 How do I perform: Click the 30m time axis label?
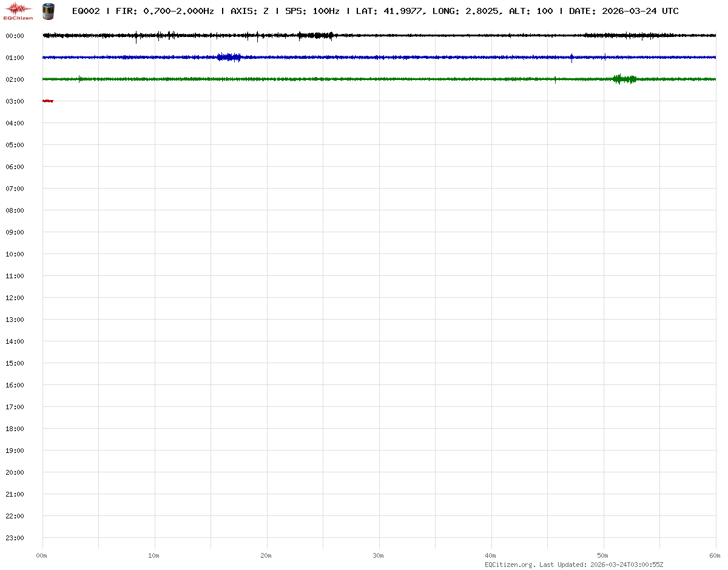pyautogui.click(x=379, y=555)
